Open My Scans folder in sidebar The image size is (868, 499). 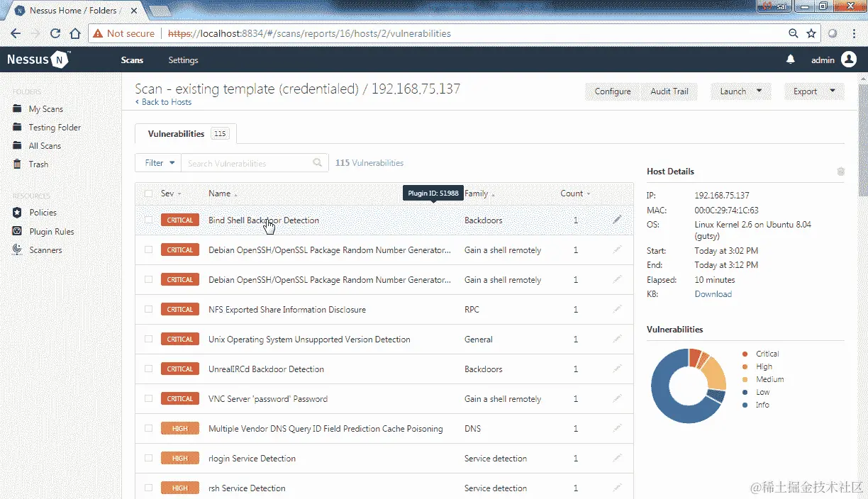click(x=45, y=109)
